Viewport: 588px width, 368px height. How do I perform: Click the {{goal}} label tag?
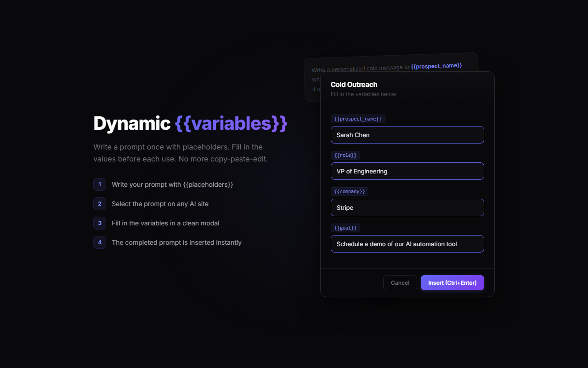[x=345, y=228]
